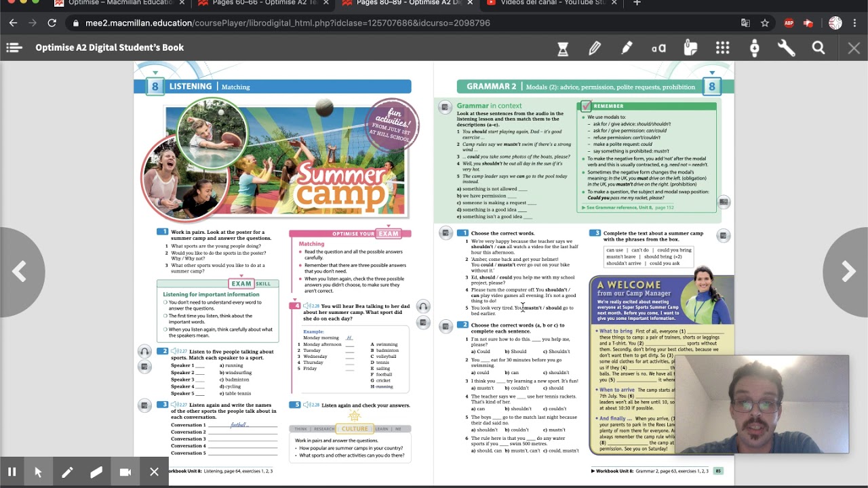Screen dimensions: 868x488
Task: Click the Google Translate icon in address bar
Action: 745,23
